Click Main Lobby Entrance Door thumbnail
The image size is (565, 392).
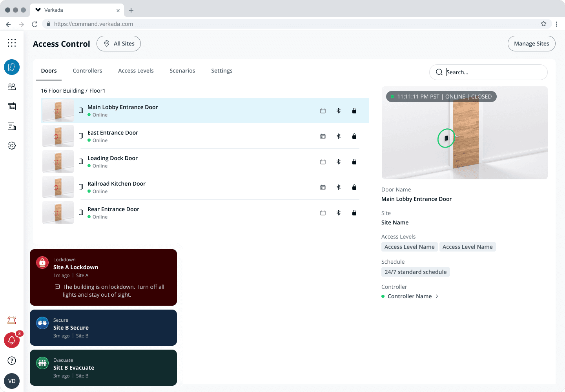click(x=58, y=110)
